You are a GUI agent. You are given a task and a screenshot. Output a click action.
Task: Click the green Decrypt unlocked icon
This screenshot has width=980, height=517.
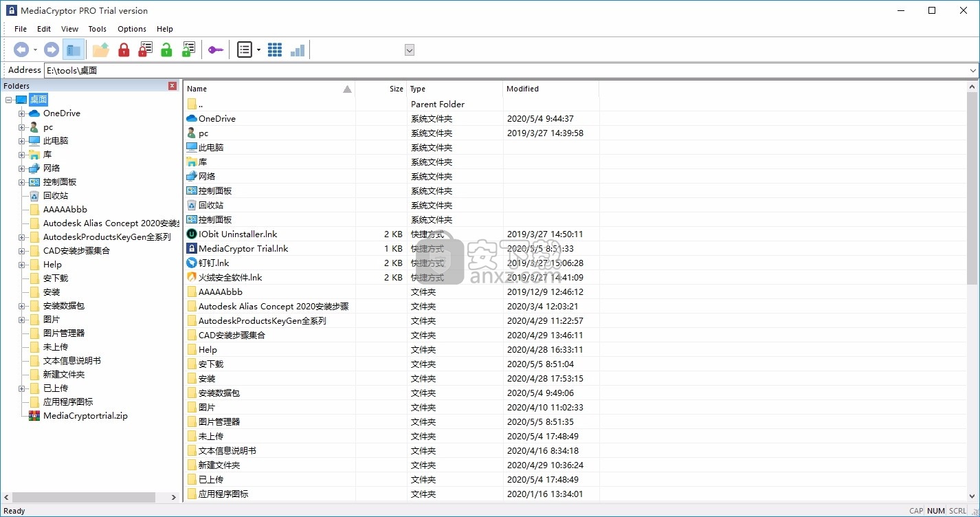pyautogui.click(x=166, y=49)
